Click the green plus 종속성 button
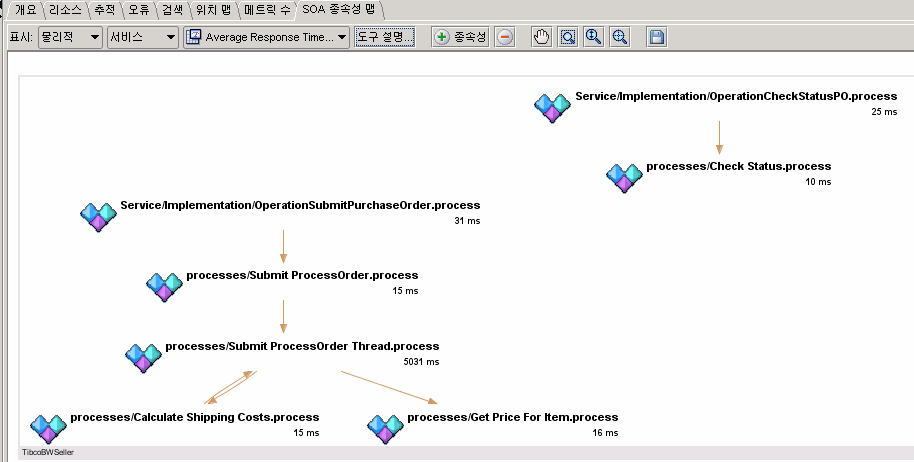914x462 pixels. pos(460,37)
